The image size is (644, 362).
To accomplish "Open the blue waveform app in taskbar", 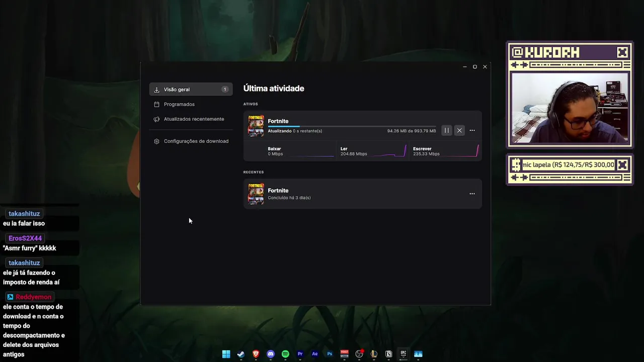I will tap(418, 354).
